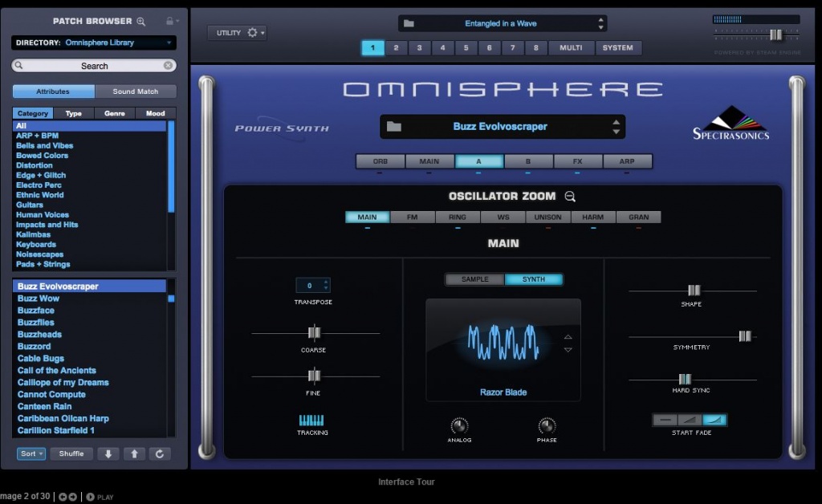822x504 pixels.
Task: Step the Buzz Evolvoscraper patch arrows
Action: pos(616,127)
